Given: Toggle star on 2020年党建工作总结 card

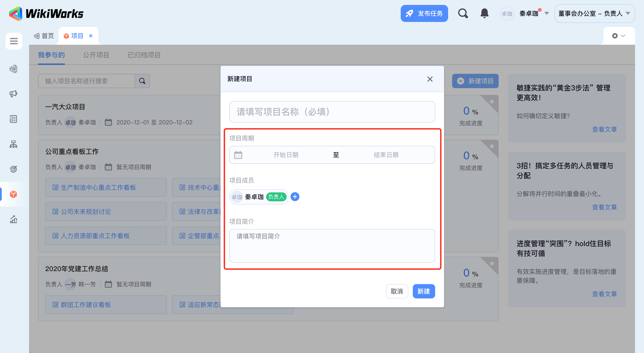Looking at the screenshot, I should click(x=491, y=263).
